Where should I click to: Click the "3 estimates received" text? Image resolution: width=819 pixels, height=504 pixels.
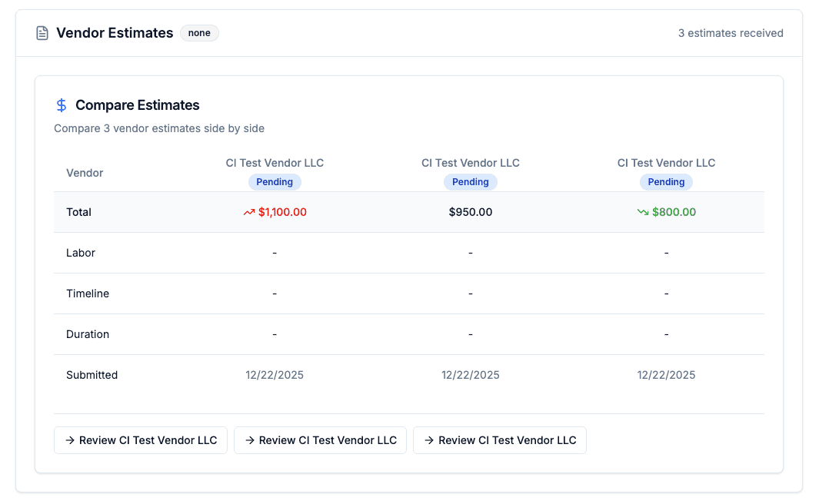point(730,33)
